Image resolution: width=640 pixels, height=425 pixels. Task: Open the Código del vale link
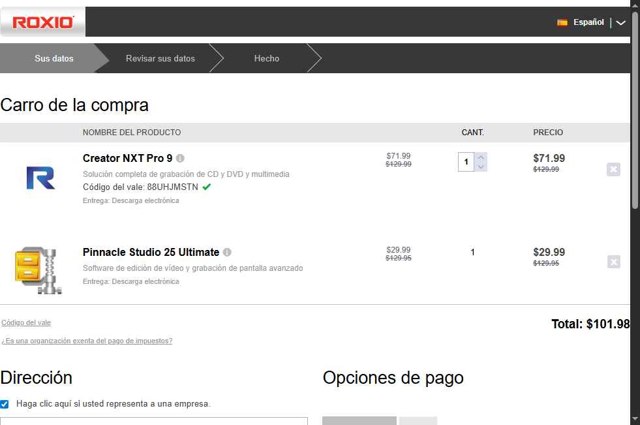click(26, 323)
